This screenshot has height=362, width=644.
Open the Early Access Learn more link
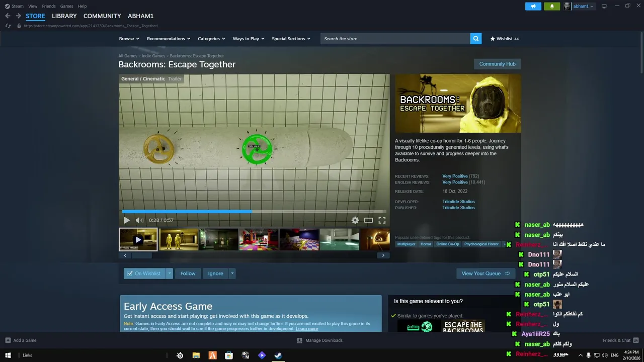[306, 329]
